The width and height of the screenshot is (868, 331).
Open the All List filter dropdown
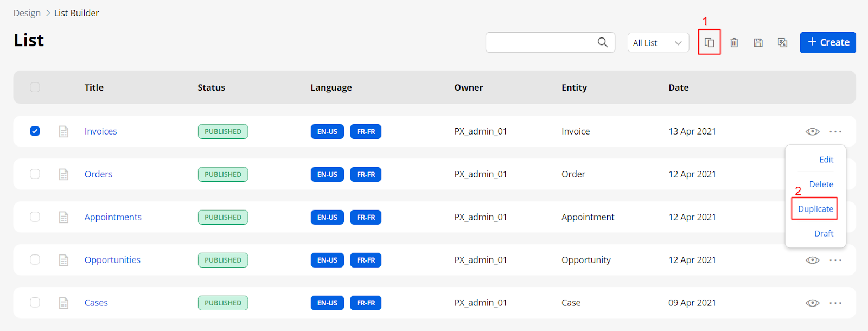[658, 43]
